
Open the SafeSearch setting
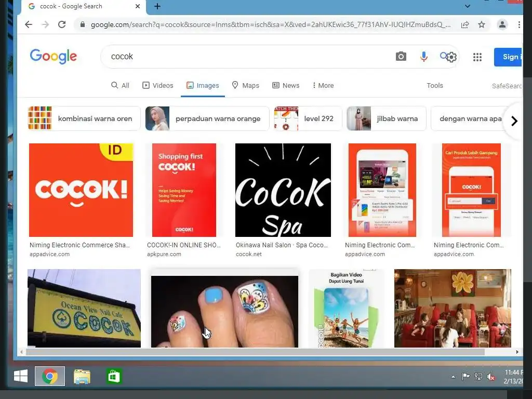(507, 86)
